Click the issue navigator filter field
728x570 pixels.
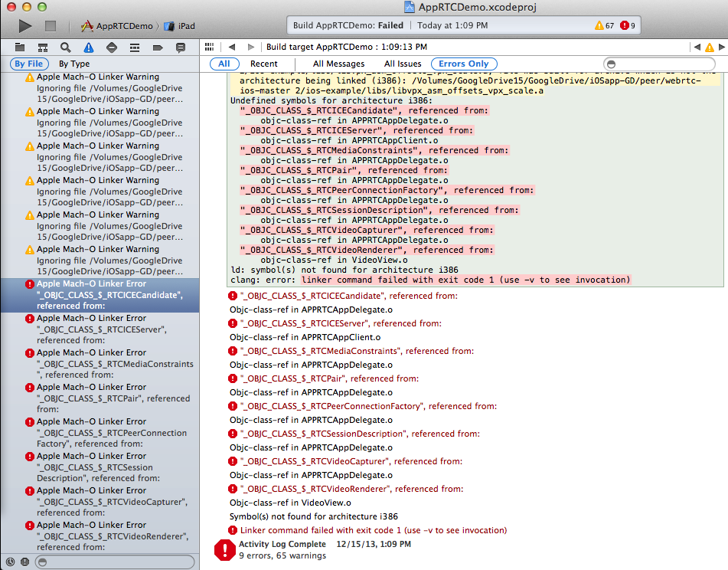pos(115,562)
